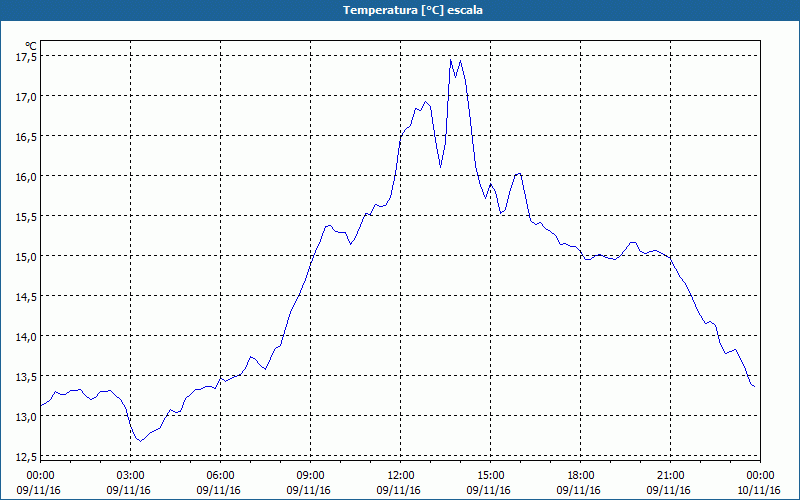Click the 06:00 time axis label
Screen dimensions: 800x500
[220, 476]
